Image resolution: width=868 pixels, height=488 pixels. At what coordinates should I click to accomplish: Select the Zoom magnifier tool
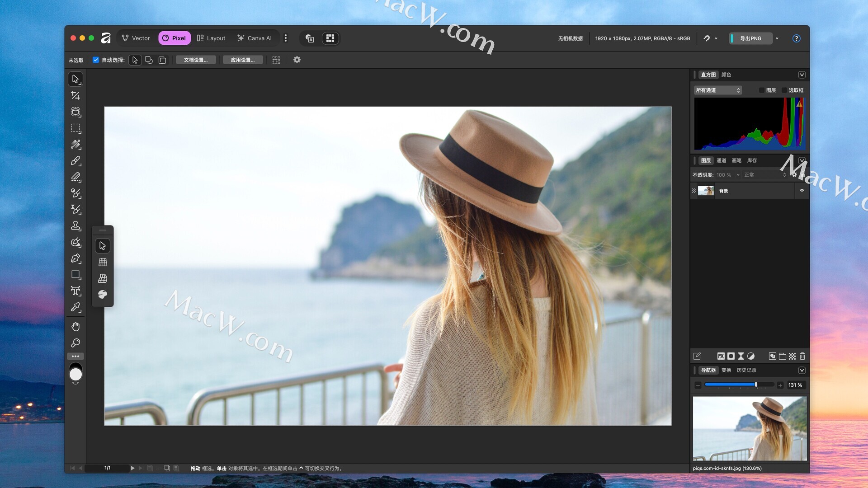pos(75,343)
